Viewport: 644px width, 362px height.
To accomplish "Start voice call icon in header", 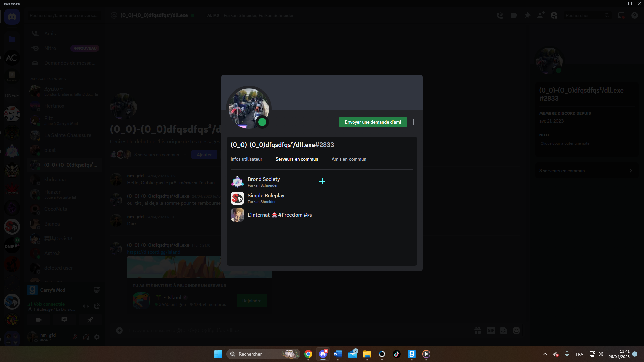I will (x=500, y=15).
